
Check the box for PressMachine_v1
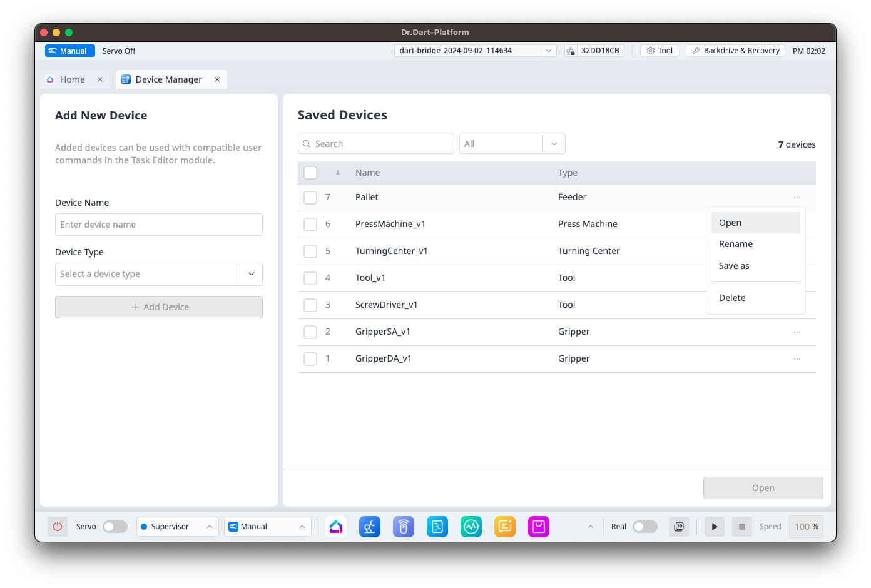(x=310, y=225)
